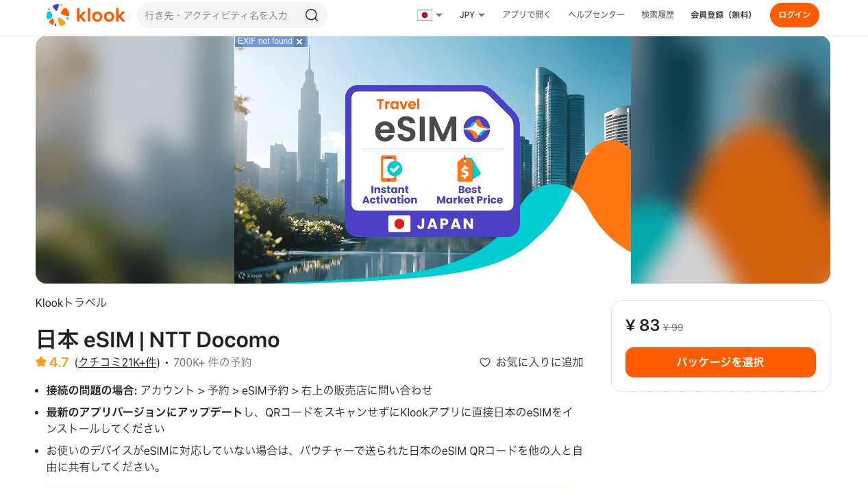868x487 pixels.
Task: Click the search magnifier icon
Action: pyautogui.click(x=312, y=15)
